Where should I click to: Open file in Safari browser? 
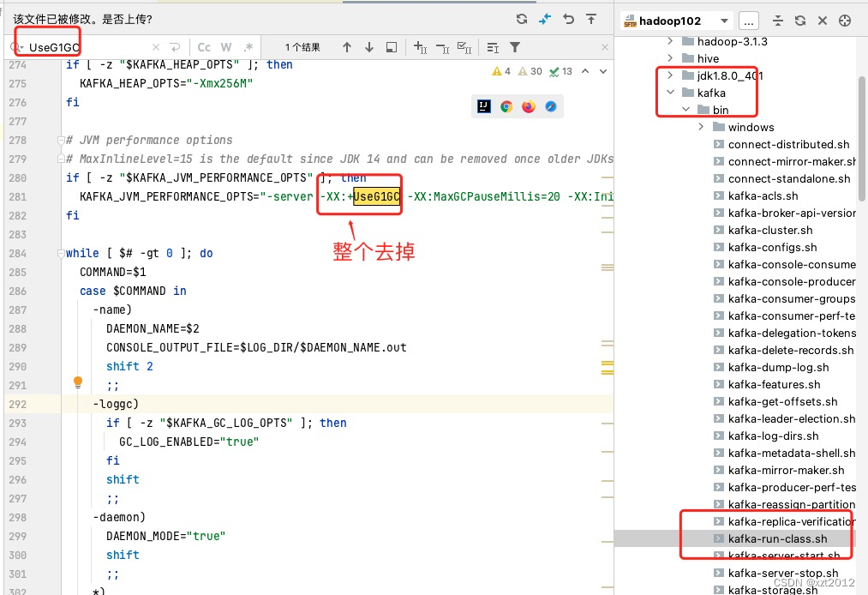550,106
